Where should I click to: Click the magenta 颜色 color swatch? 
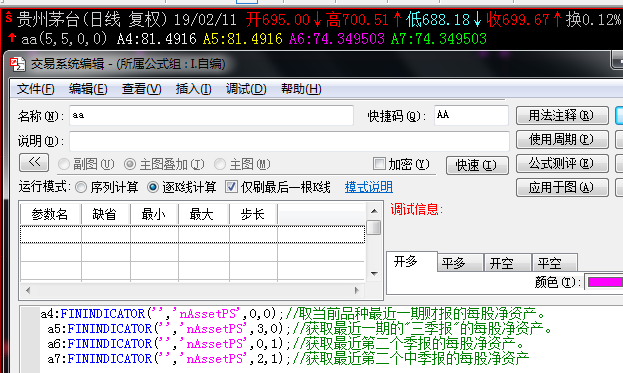click(605, 282)
